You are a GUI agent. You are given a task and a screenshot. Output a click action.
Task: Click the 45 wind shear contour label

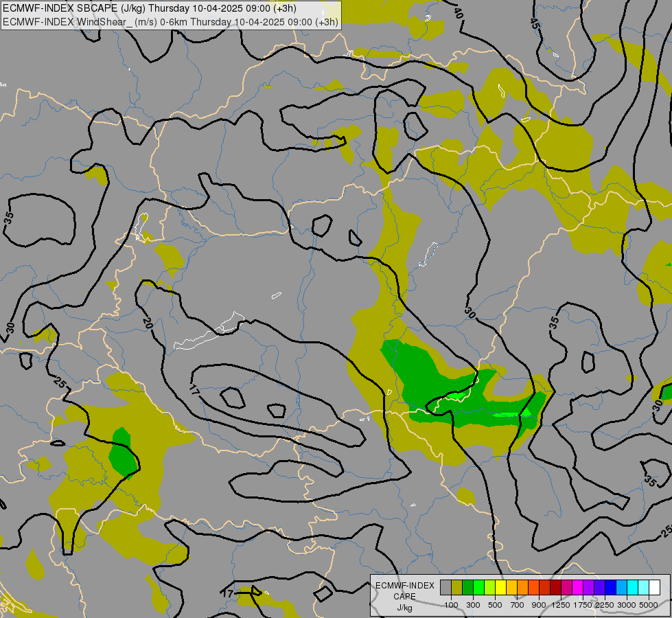pos(534,23)
